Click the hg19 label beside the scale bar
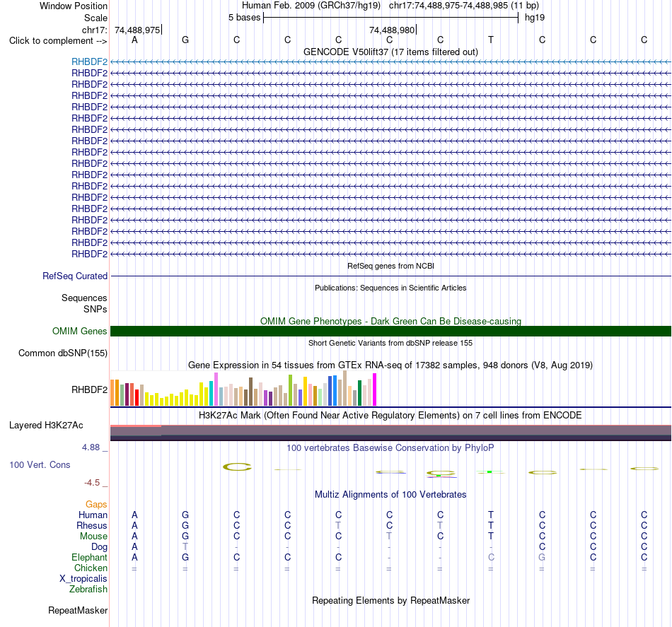Viewport: 672px width, 627px height. (x=535, y=18)
